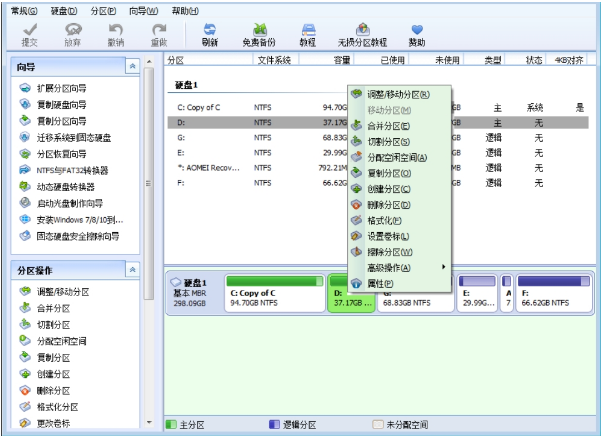Launch 分区恢复向导 in wizard panel

(53, 154)
